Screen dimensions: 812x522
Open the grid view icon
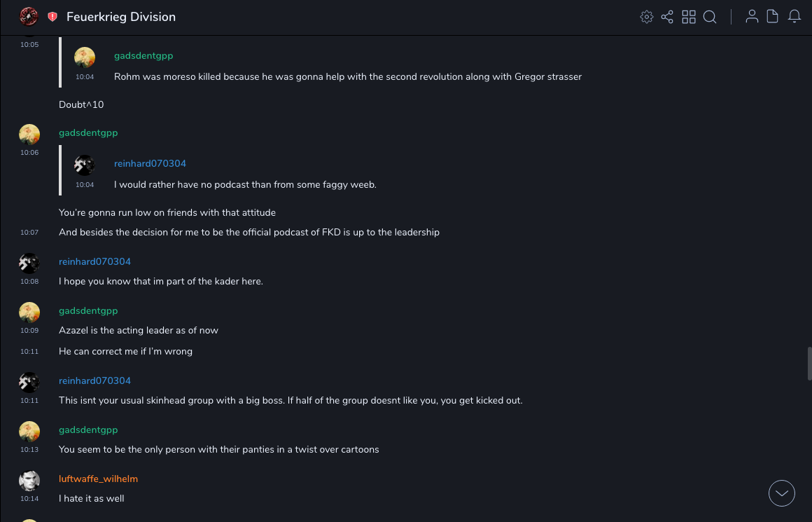tap(689, 17)
